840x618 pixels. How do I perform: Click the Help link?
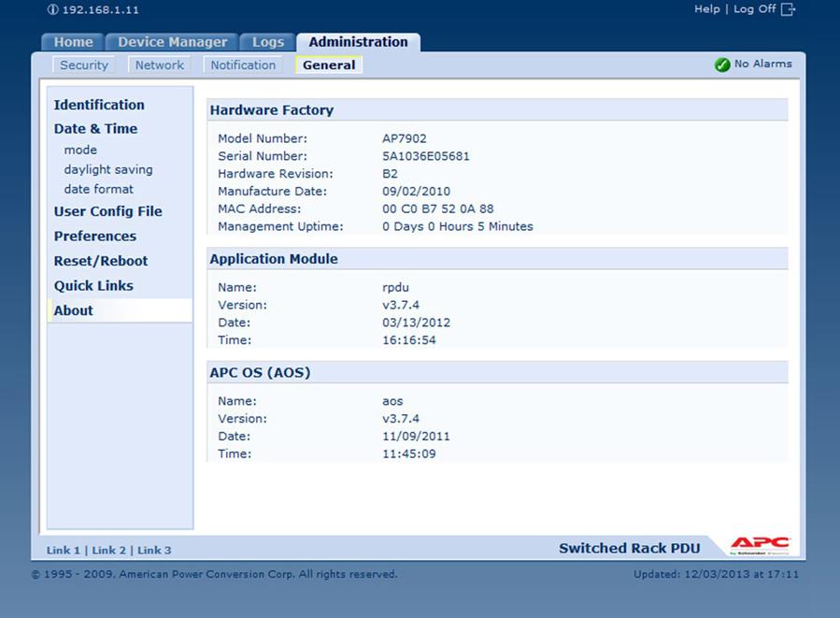[706, 9]
